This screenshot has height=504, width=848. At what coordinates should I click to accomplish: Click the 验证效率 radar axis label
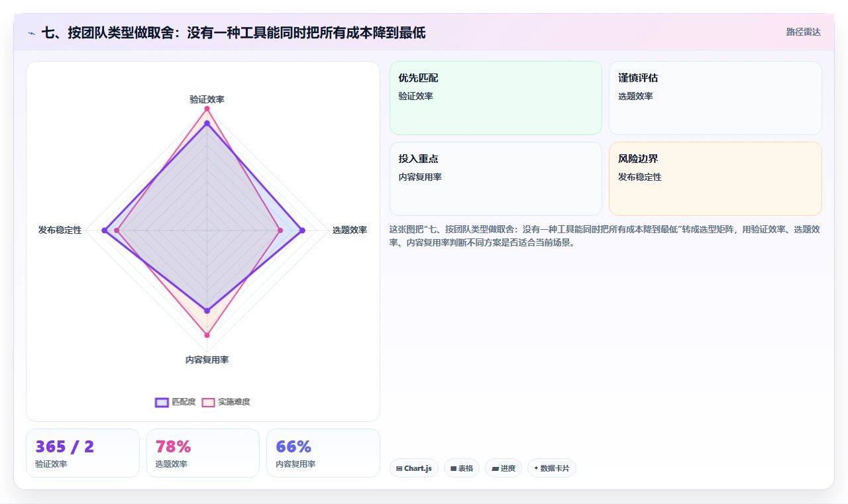pos(207,99)
